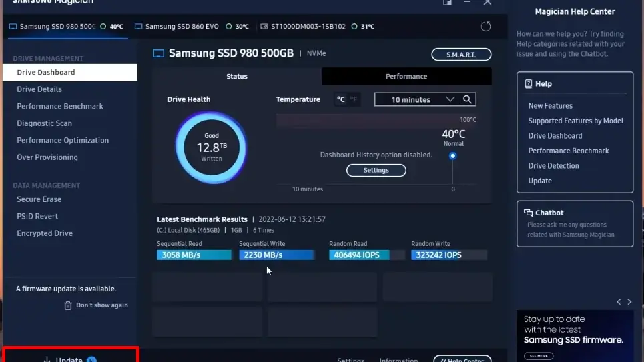Switch to the Status tab
Viewport: 644px width, 362px height.
237,77
